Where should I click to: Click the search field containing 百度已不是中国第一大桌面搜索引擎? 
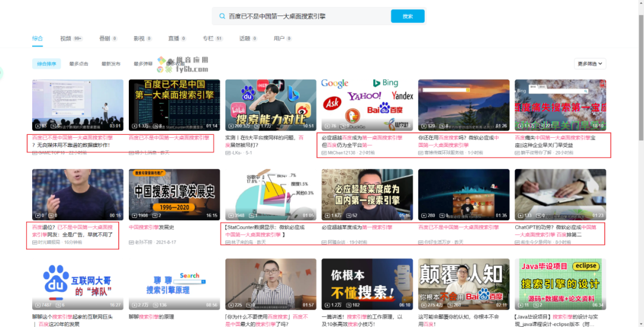coord(301,17)
